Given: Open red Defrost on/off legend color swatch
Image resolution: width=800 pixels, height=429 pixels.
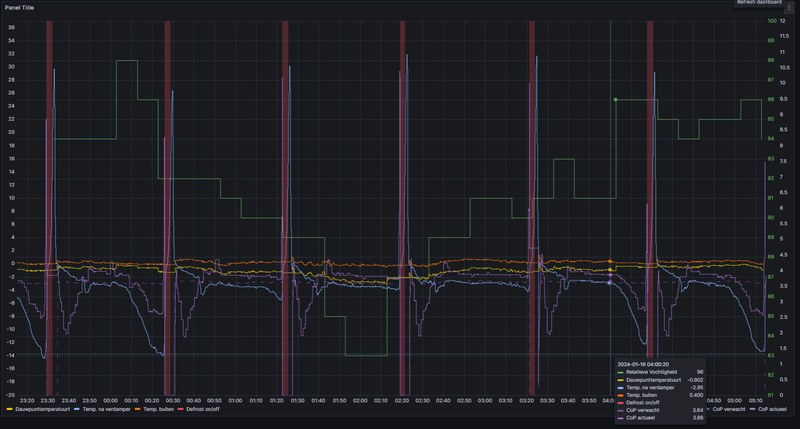Looking at the screenshot, I should pos(181,409).
